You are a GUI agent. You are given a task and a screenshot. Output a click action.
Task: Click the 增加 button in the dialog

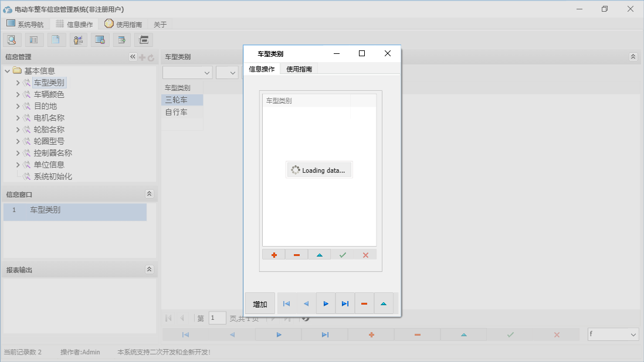click(x=259, y=303)
